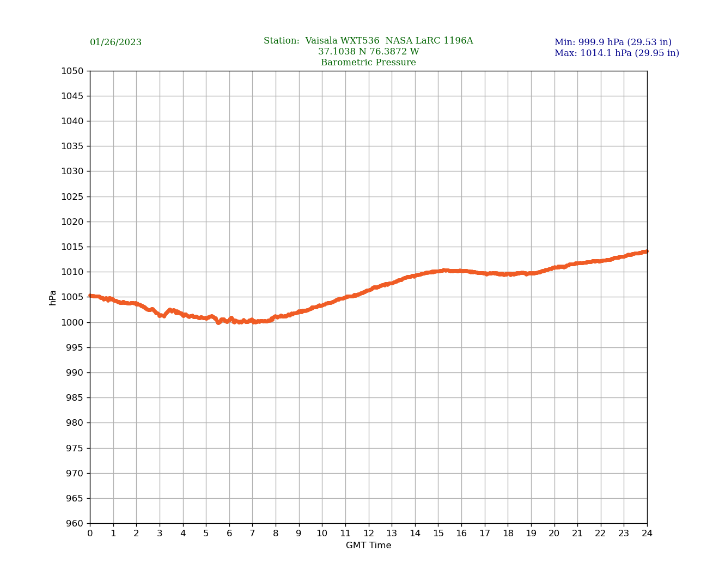Click the GMT Time x-axis label
The height and width of the screenshot is (588, 719).
[368, 546]
